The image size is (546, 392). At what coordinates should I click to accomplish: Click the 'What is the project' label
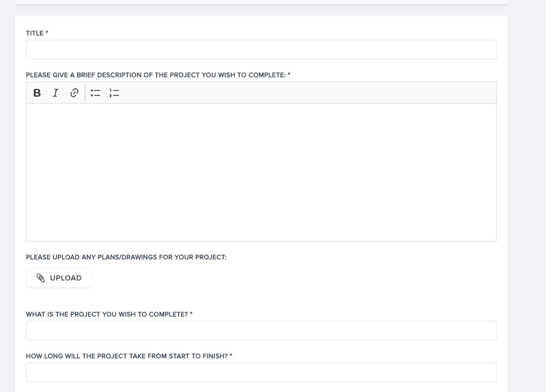point(107,315)
